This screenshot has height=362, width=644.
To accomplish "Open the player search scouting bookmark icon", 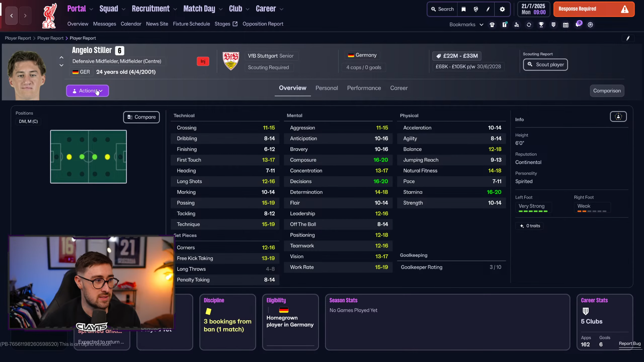I will 517,24.
